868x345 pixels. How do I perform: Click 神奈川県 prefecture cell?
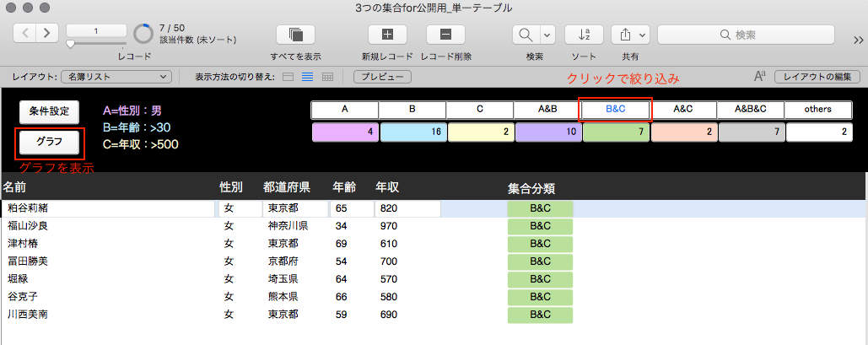tap(288, 226)
